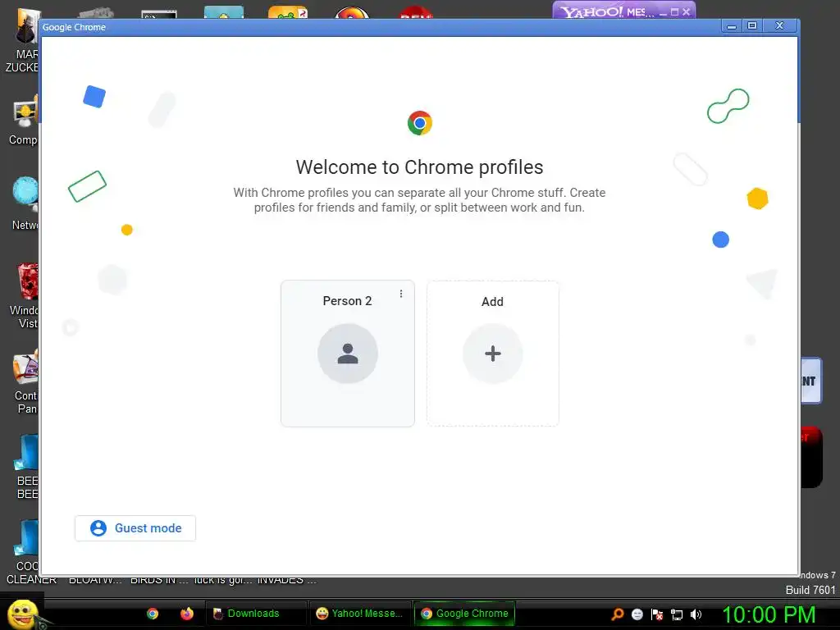Select the Computer desktop icon

21,121
